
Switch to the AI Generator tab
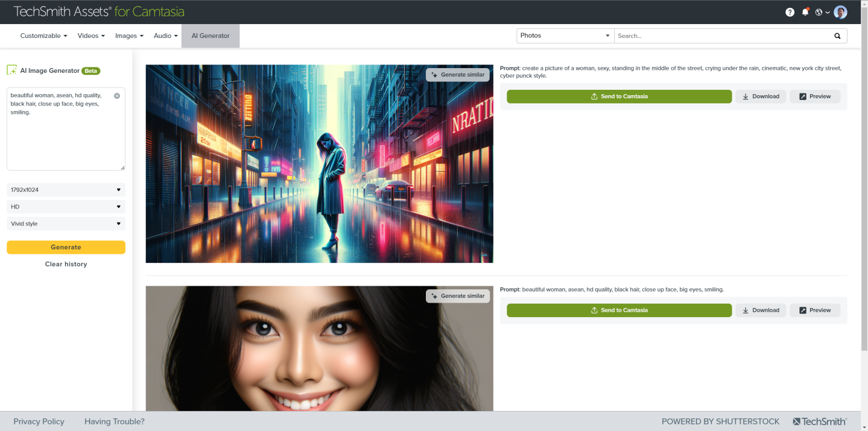click(x=210, y=36)
